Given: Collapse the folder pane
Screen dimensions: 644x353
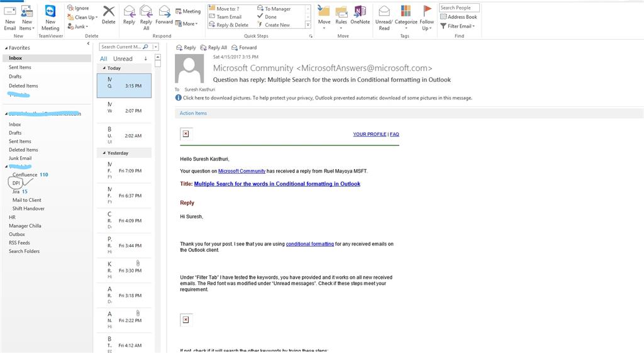Looking at the screenshot, I should click(x=88, y=43).
